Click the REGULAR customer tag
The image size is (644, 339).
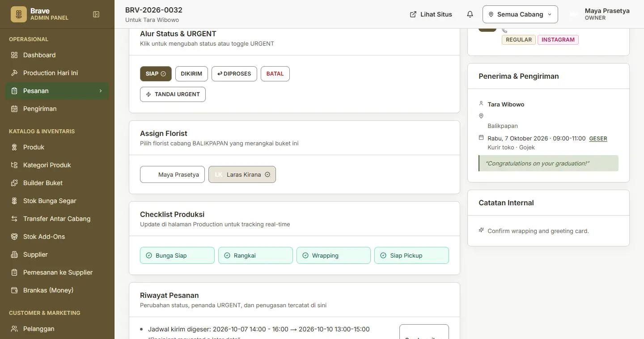[x=519, y=40]
